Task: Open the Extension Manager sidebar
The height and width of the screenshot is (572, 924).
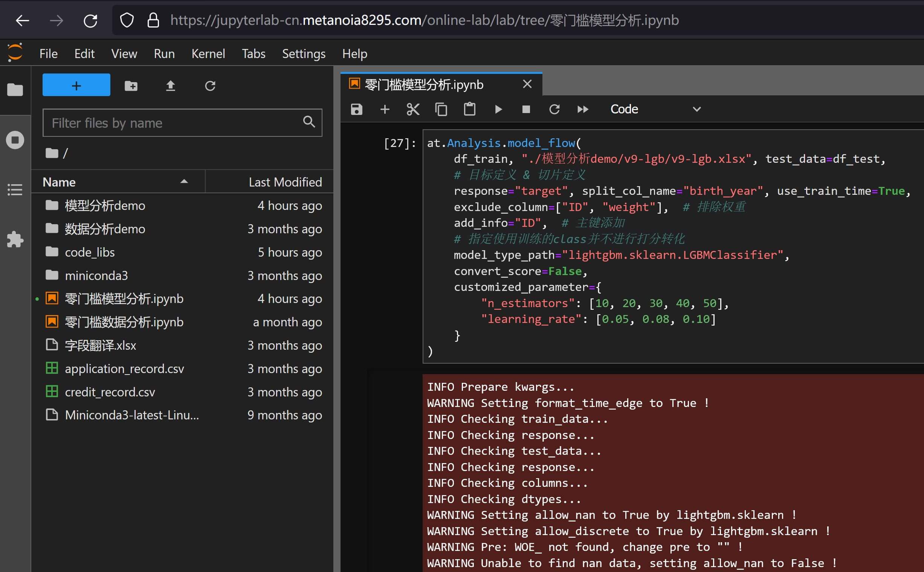Action: click(x=15, y=240)
